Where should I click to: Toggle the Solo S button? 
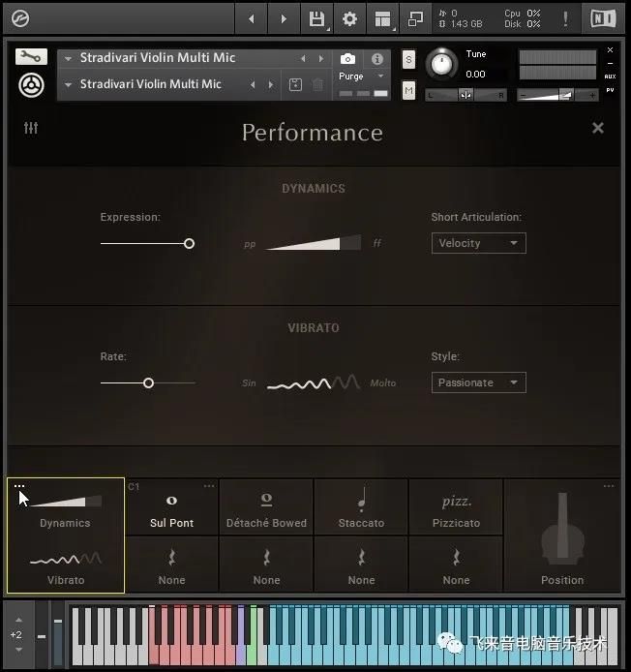tap(408, 59)
